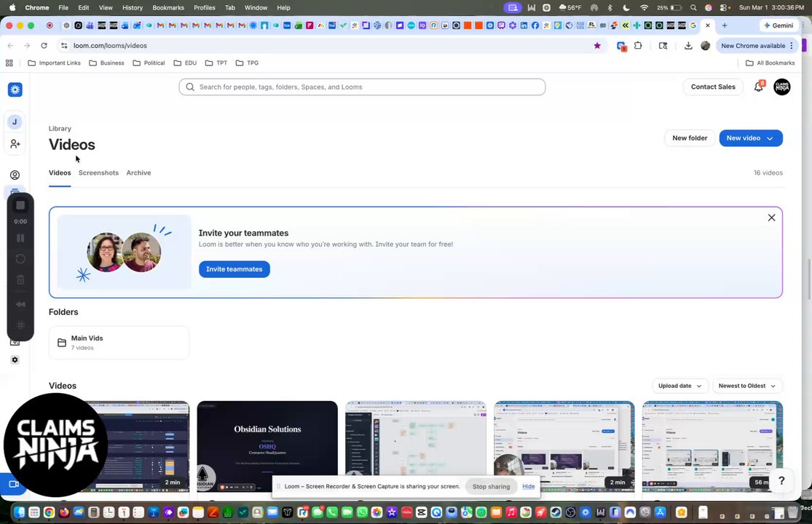Open a new Chrome tab with plus

(x=725, y=25)
